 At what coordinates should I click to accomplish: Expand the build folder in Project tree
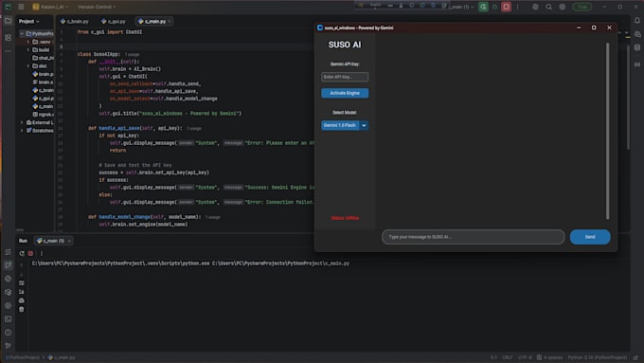28,49
